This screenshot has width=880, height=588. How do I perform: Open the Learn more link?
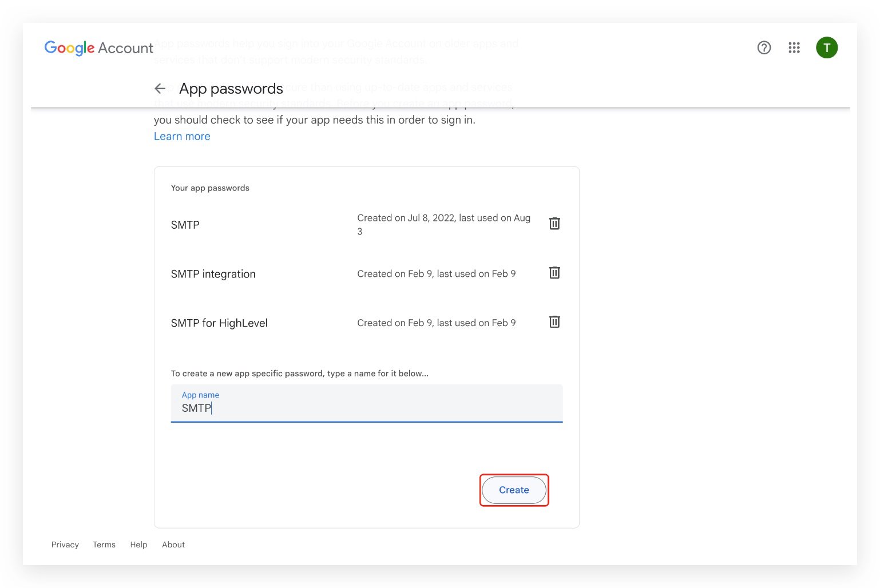pos(182,137)
